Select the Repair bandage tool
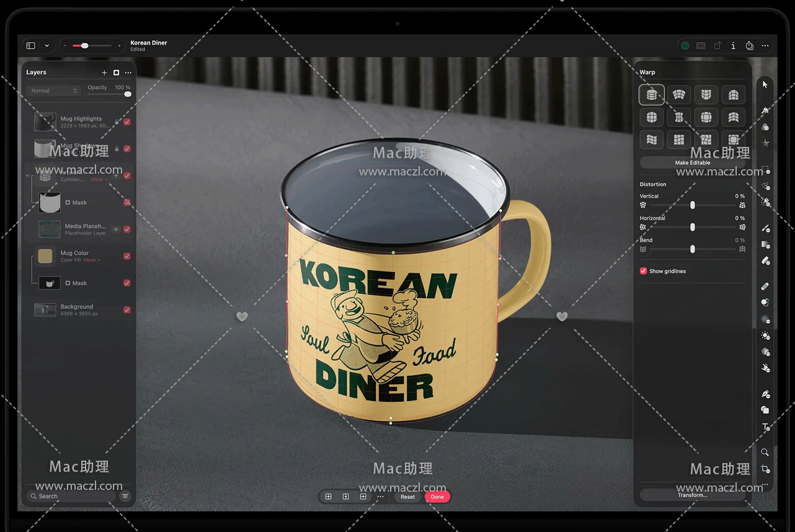The height and width of the screenshot is (532, 795). tap(765, 286)
